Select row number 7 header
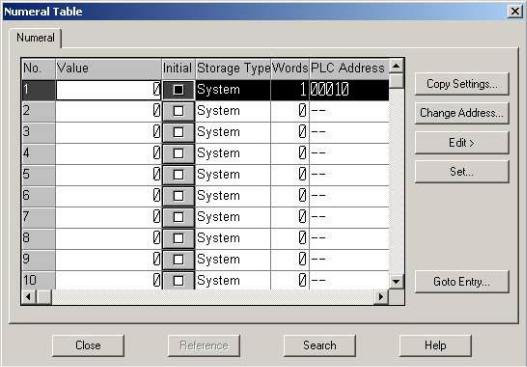Image resolution: width=527 pixels, height=367 pixels. point(38,217)
